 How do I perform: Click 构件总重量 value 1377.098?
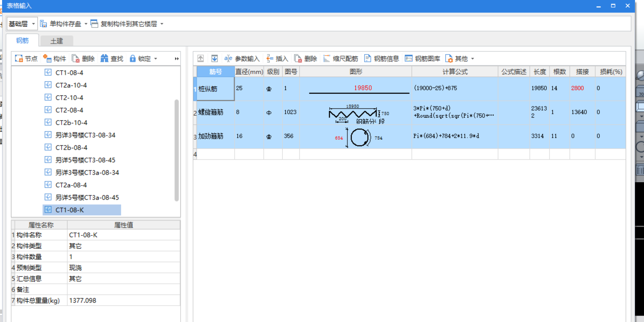[124, 301]
